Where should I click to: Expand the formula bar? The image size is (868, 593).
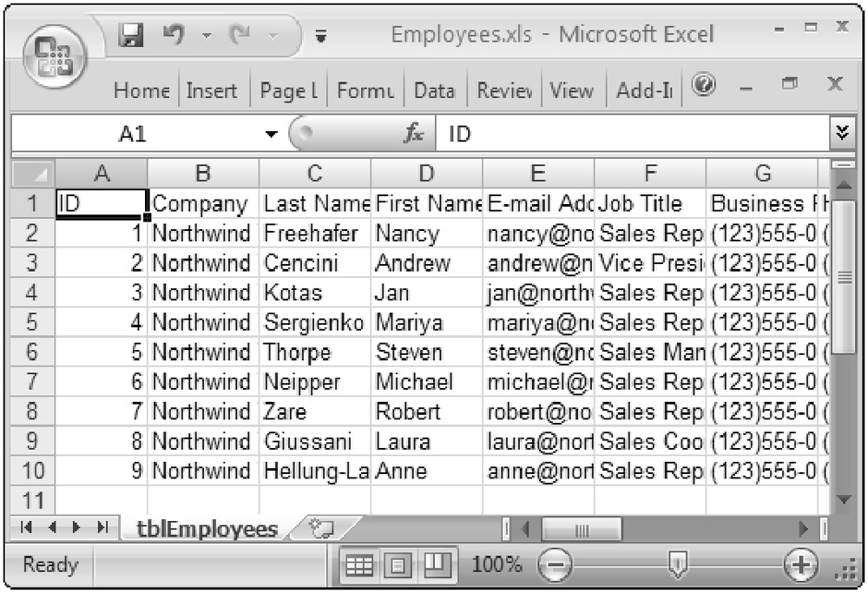[839, 134]
